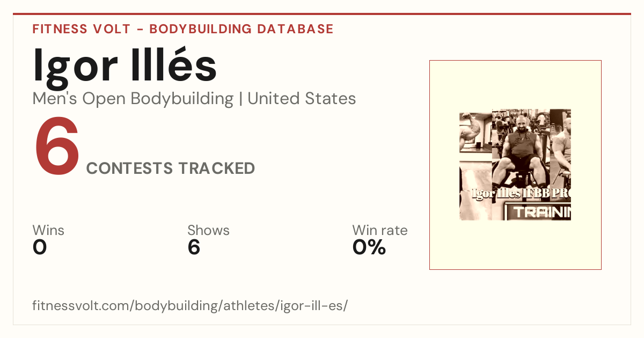
Task: Select the Wins label
Action: coord(48,230)
